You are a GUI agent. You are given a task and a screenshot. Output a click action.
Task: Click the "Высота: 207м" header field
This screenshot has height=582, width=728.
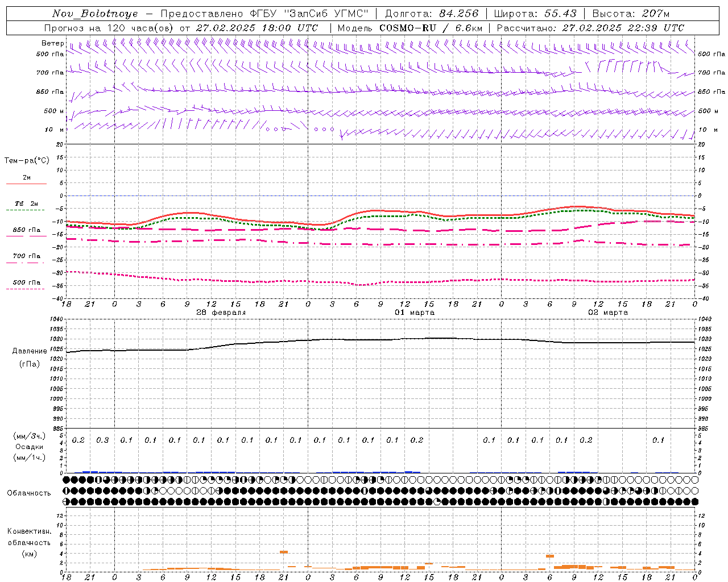point(631,14)
